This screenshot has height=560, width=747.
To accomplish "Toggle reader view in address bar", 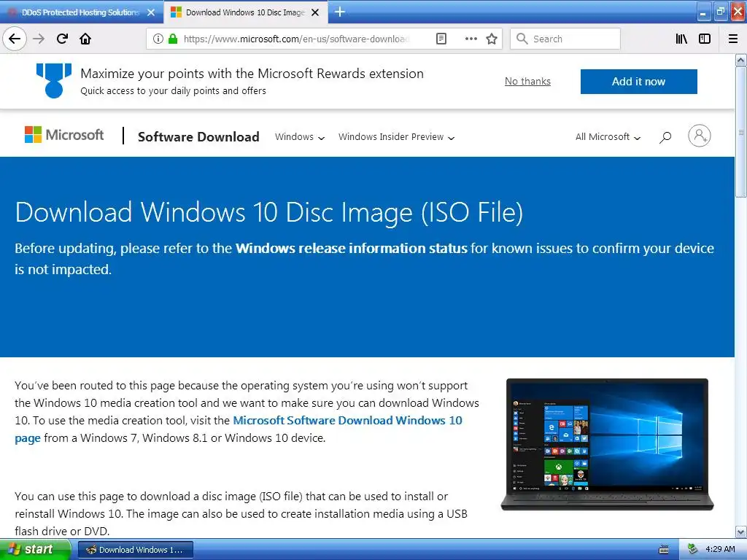I will tap(441, 39).
